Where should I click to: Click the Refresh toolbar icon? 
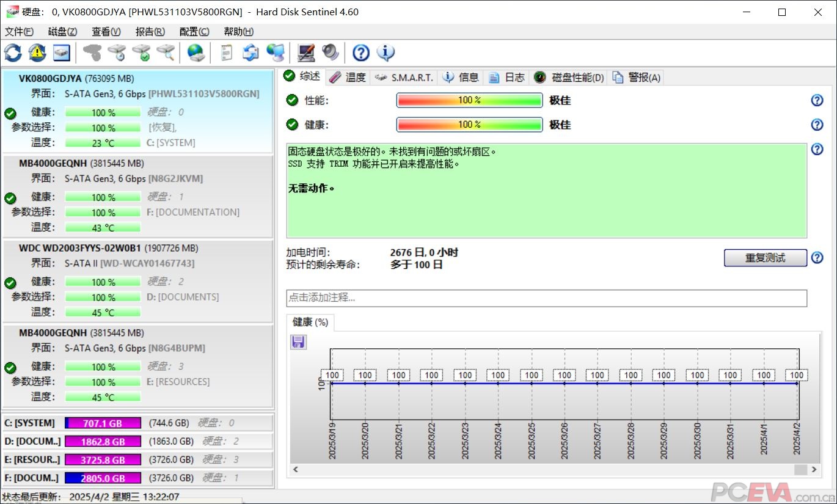point(13,53)
